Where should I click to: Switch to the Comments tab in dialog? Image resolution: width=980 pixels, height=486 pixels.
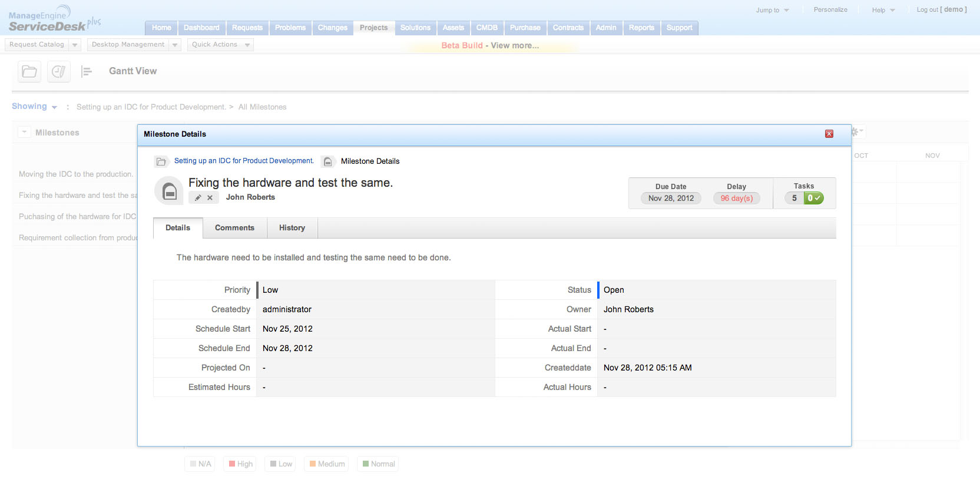[x=234, y=228]
